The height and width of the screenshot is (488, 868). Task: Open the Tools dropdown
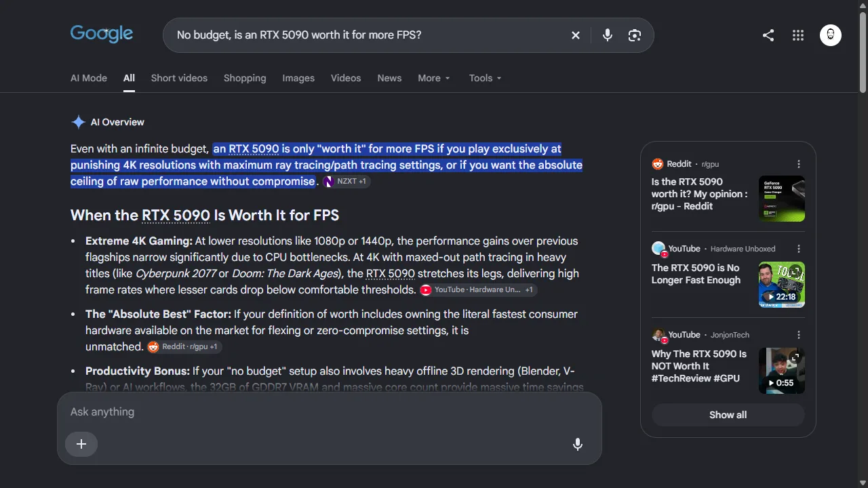[486, 78]
